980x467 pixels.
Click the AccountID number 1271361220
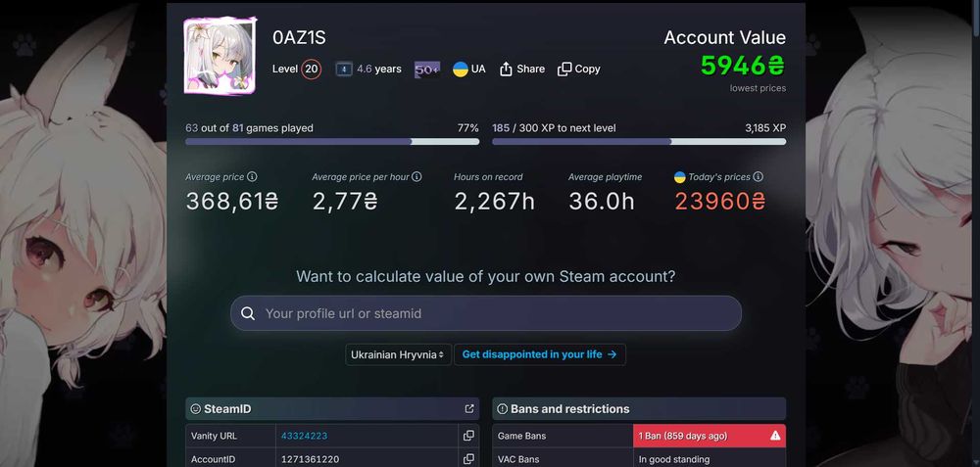click(310, 459)
